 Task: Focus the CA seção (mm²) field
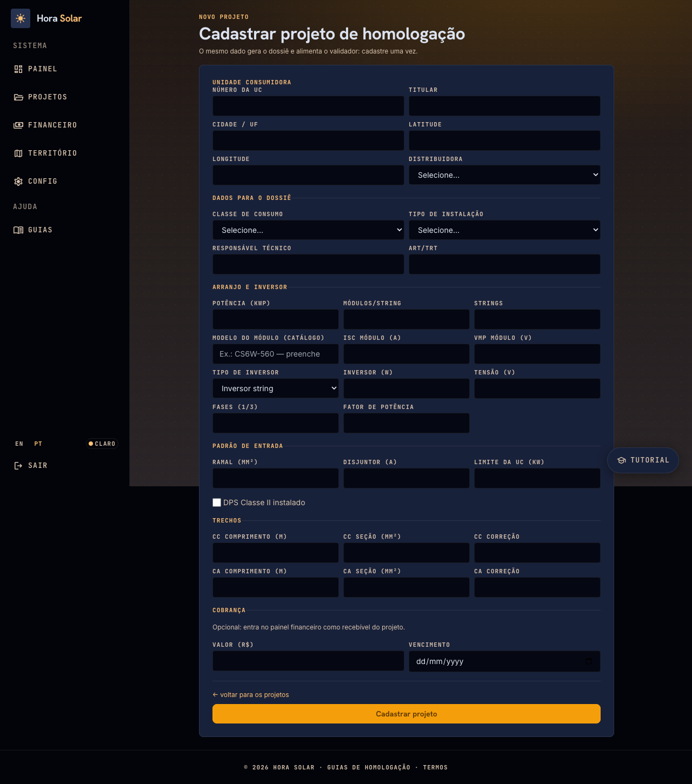(x=407, y=587)
